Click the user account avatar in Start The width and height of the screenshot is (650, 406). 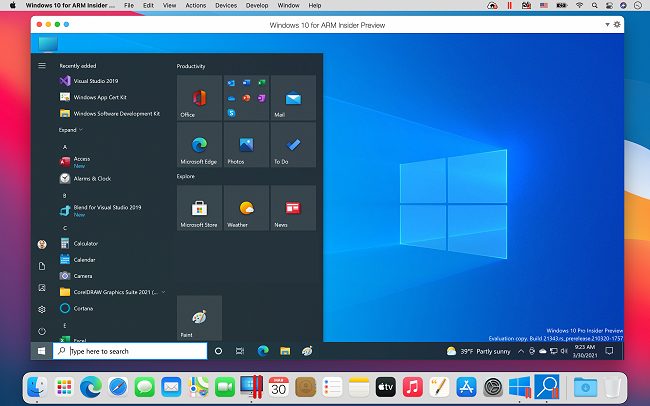coord(42,244)
